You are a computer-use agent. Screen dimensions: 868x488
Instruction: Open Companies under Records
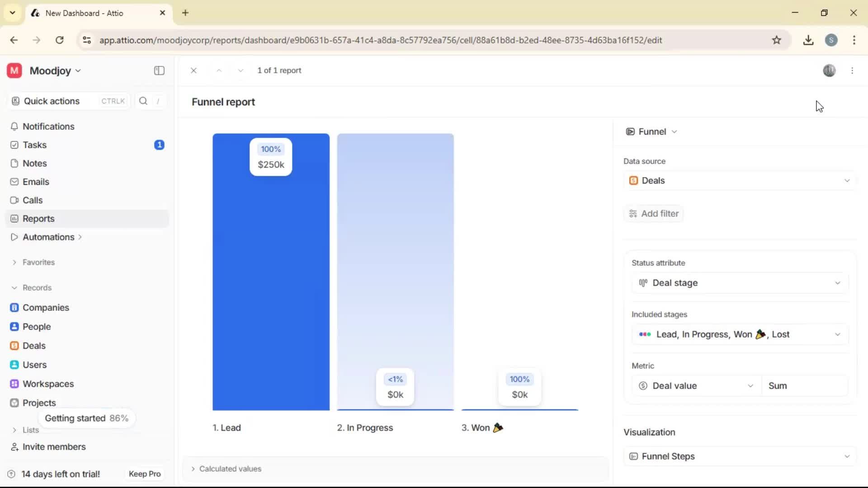coord(45,308)
